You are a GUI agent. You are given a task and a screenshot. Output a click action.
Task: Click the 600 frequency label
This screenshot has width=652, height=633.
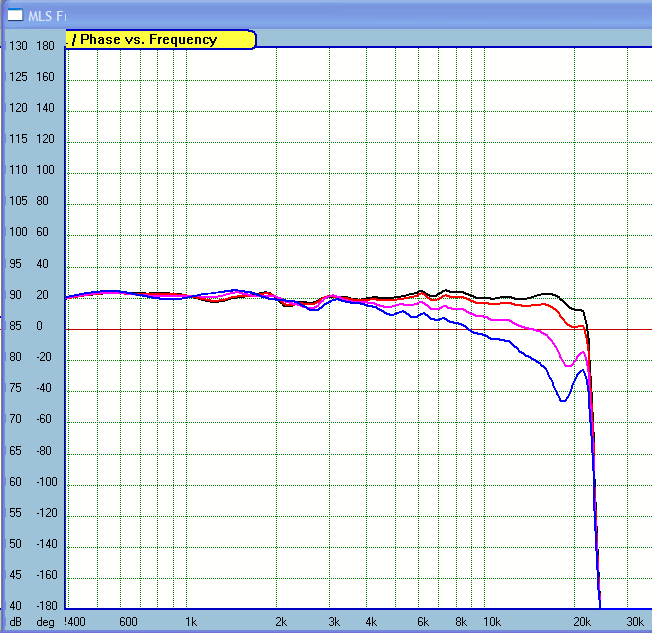[128, 621]
